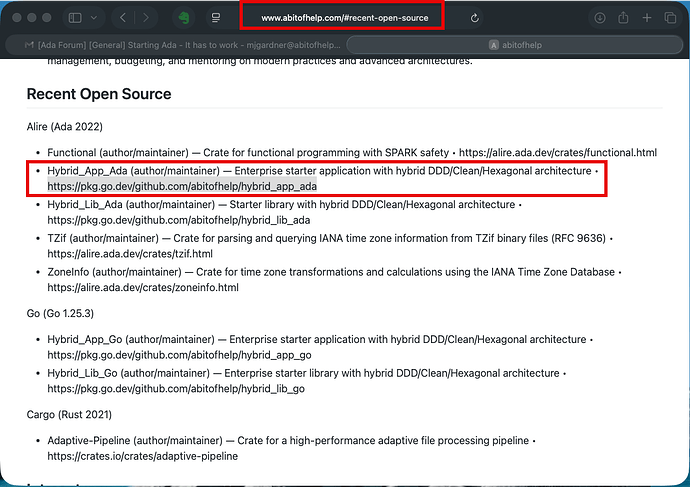Click the Evernote extension icon
This screenshot has height=487, width=690.
185,18
